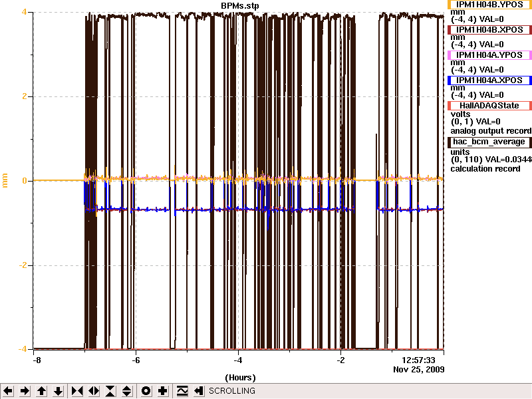This screenshot has height=399, width=532.
Task: Click the 'calculation record' description text
Action: coord(485,169)
